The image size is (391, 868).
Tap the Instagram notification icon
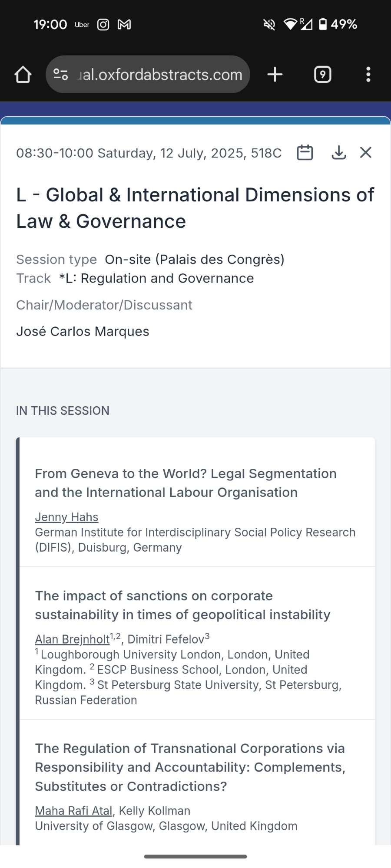(x=103, y=25)
